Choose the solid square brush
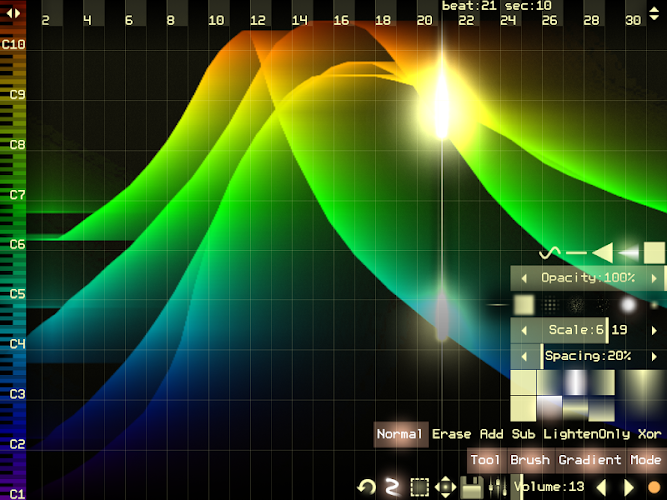The image size is (667, 500). pyautogui.click(x=524, y=305)
